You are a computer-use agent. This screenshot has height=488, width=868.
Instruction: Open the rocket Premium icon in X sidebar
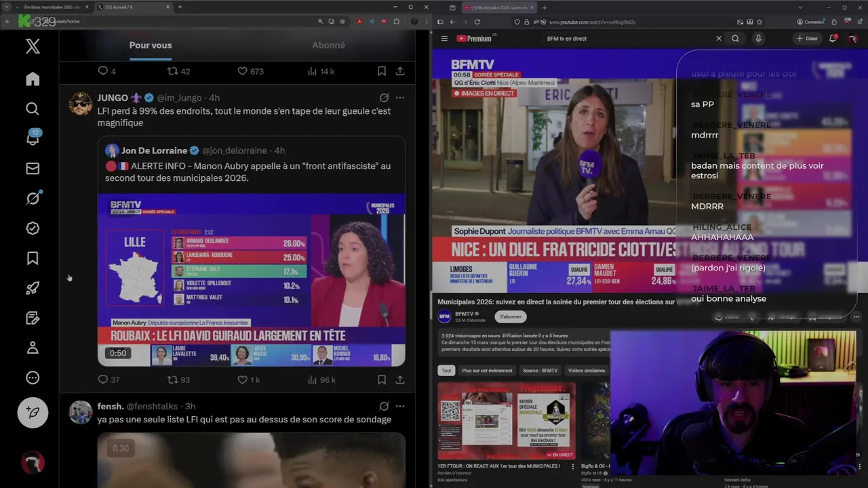pyautogui.click(x=33, y=288)
